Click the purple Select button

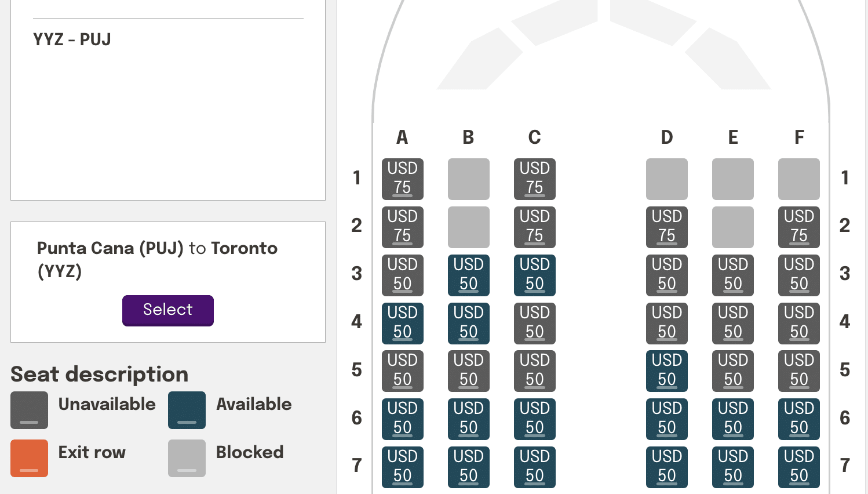click(168, 310)
